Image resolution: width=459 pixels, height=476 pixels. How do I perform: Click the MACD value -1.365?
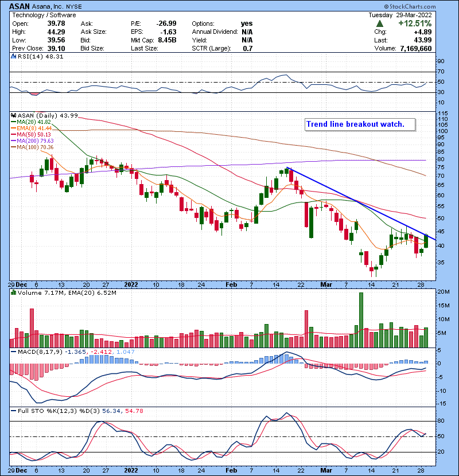pos(75,352)
